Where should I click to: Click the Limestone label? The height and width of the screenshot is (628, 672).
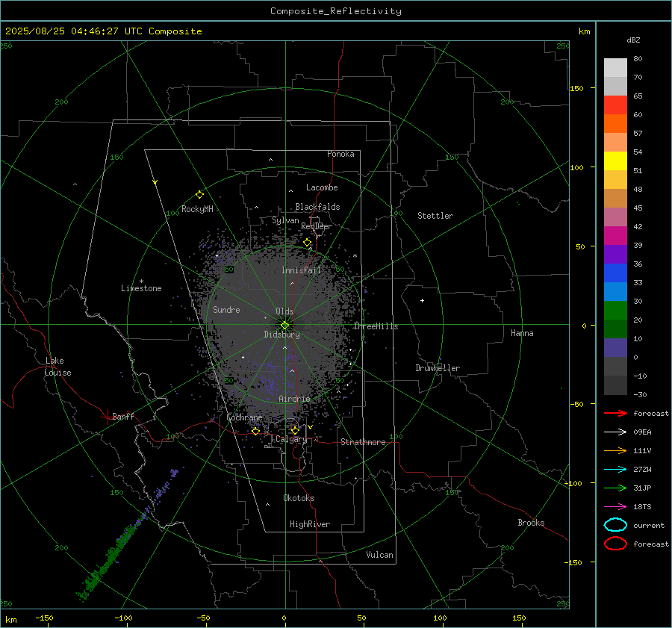[141, 288]
